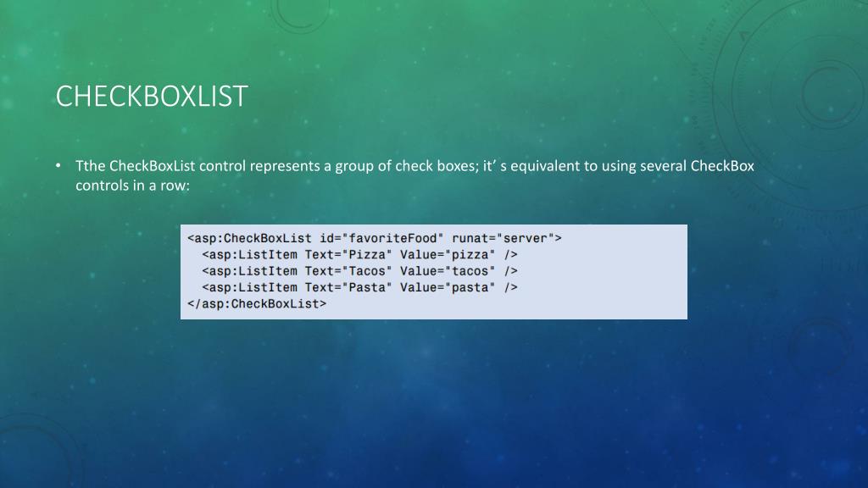Click the closing </asp:CheckBoxList> tag
This screenshot has width=868, height=488.
pyautogui.click(x=257, y=304)
